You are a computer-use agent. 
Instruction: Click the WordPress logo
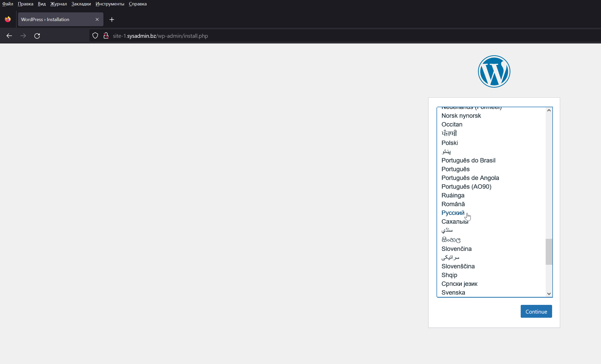click(494, 71)
